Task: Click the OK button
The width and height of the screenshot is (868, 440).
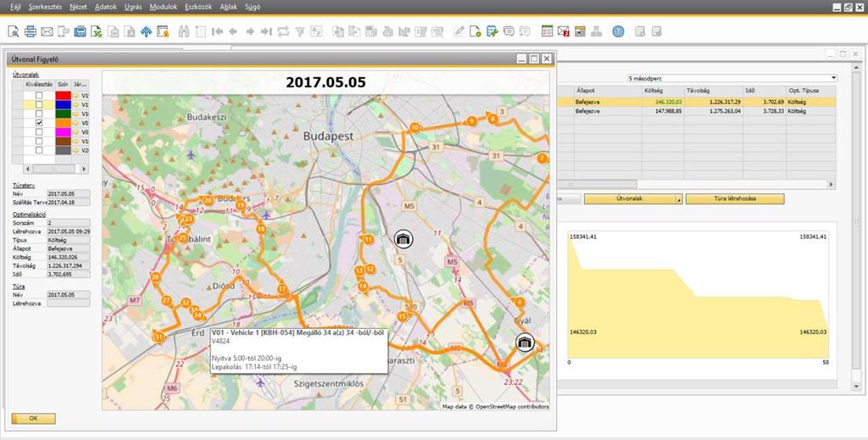Action: pos(33,419)
